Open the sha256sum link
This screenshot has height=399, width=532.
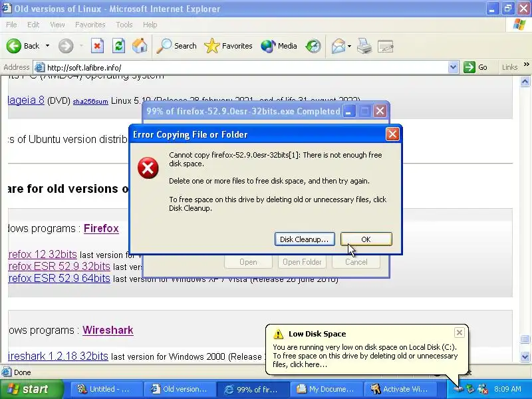90,102
